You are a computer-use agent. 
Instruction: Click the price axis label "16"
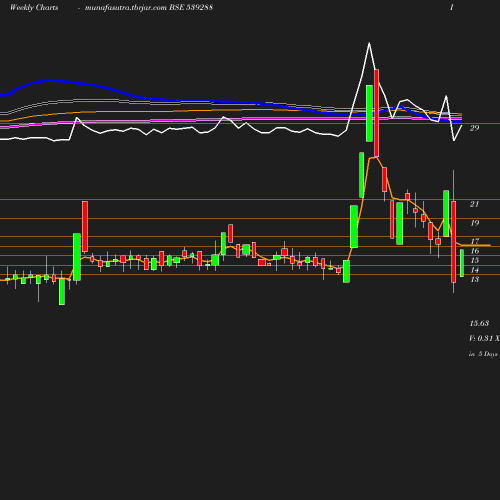[x=475, y=251]
